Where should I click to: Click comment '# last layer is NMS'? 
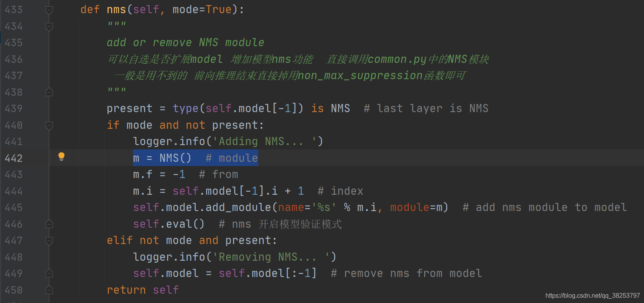pos(426,109)
